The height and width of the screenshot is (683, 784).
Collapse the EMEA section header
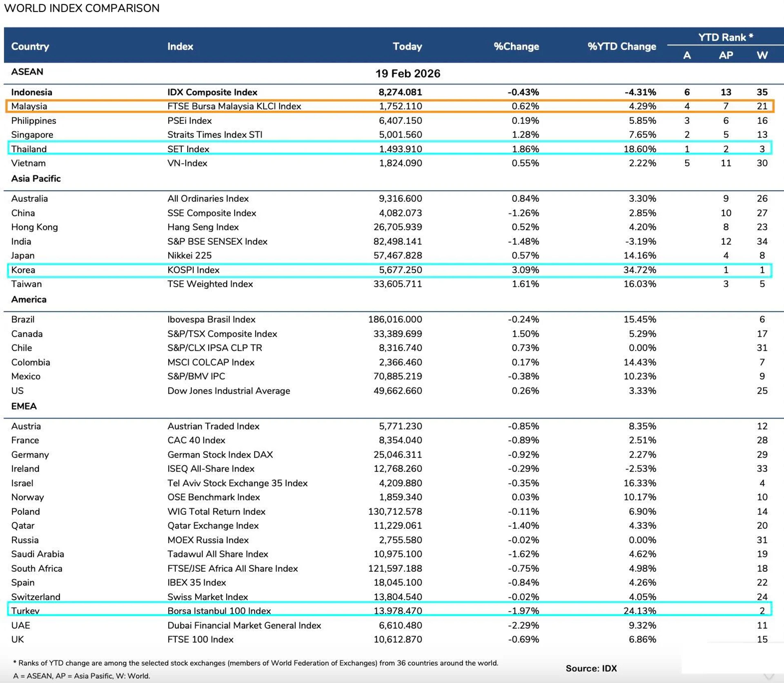point(24,406)
